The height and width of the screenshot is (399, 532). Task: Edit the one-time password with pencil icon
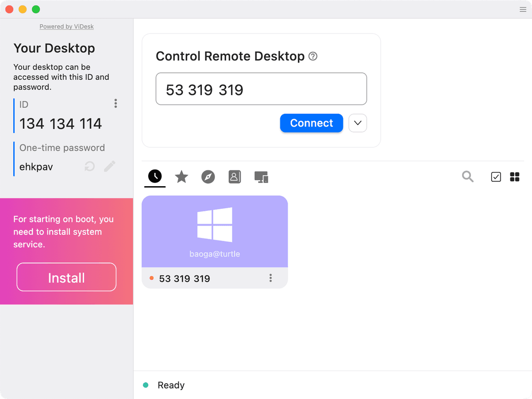coord(109,166)
